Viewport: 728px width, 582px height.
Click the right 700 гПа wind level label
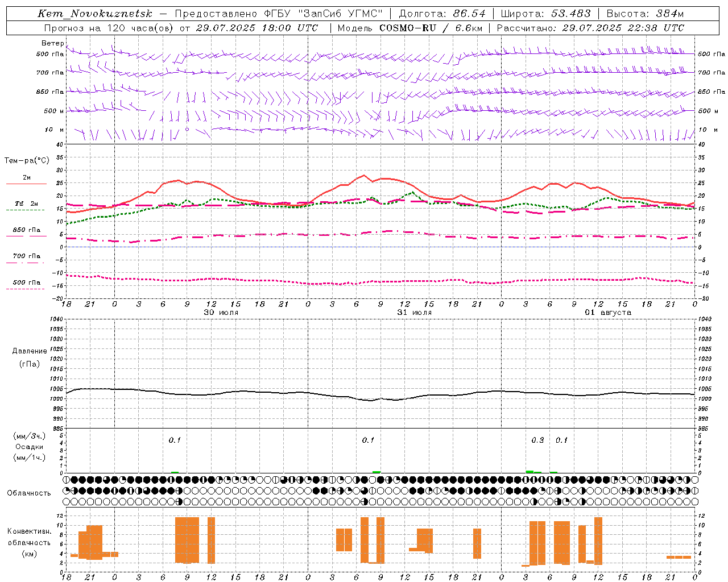(712, 73)
